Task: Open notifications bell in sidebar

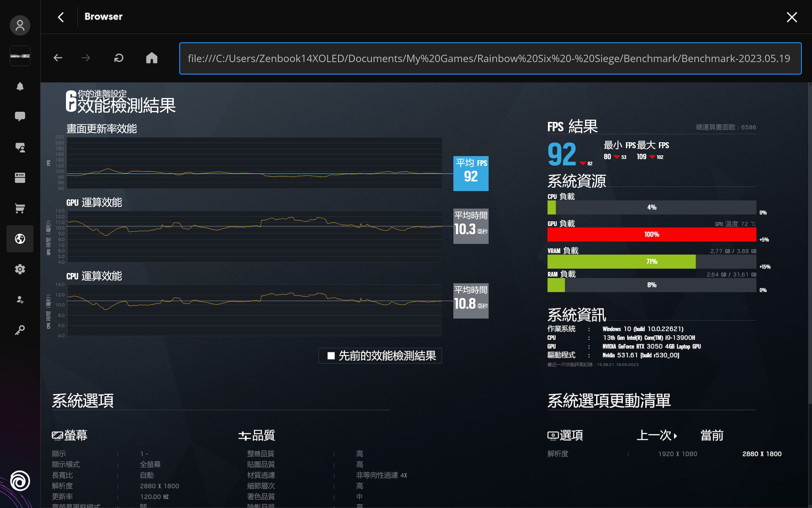Action: tap(20, 86)
